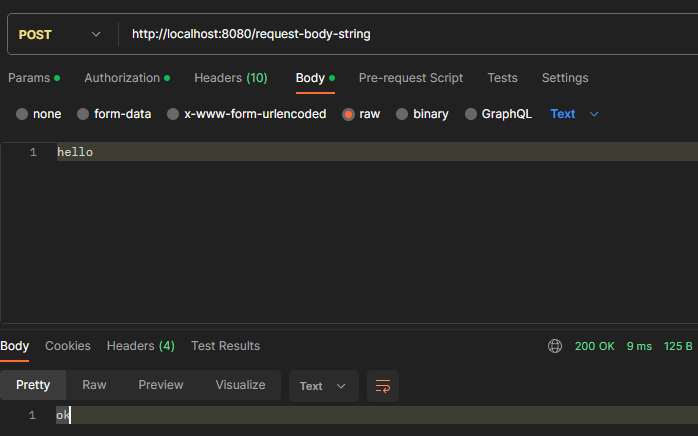This screenshot has width=698, height=436.
Task: Select the x-www-form-urlencoded body type
Action: click(x=247, y=114)
